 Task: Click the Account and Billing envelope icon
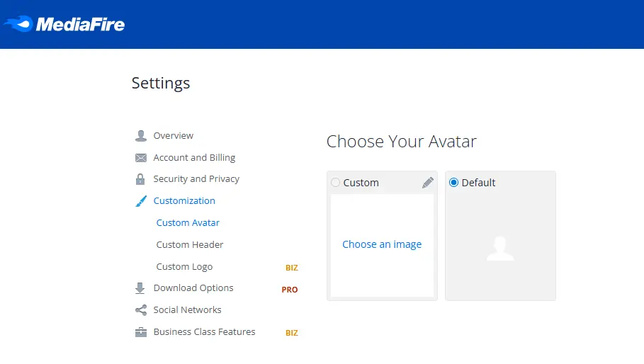[141, 158]
